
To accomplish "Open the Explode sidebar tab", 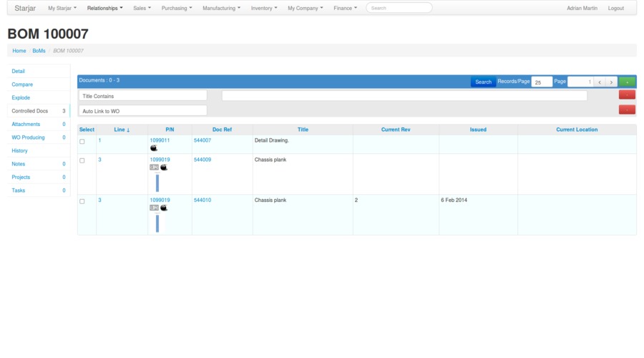I will coord(21,97).
